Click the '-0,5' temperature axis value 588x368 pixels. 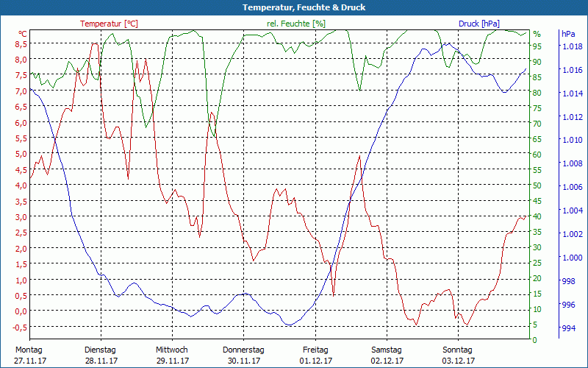point(19,327)
